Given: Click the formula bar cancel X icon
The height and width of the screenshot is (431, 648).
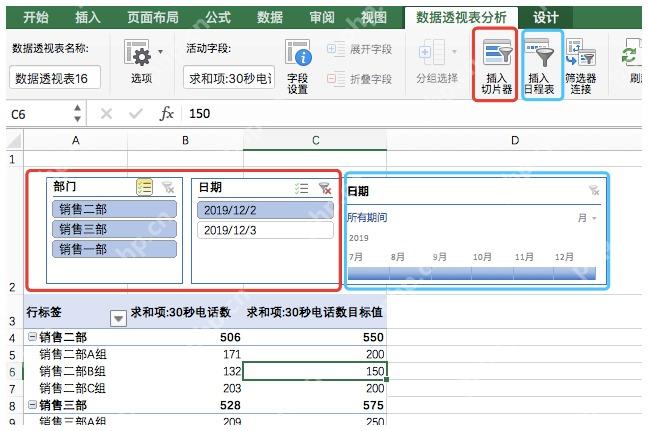Looking at the screenshot, I should tap(106, 113).
